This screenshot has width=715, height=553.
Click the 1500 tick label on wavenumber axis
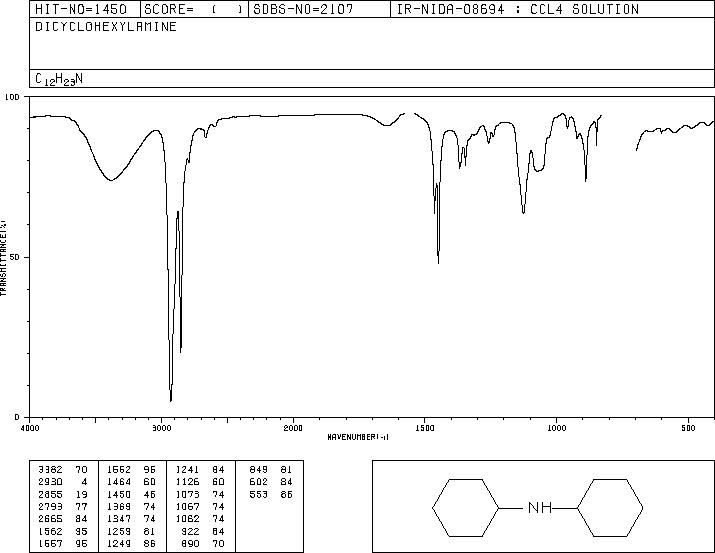pyautogui.click(x=425, y=428)
